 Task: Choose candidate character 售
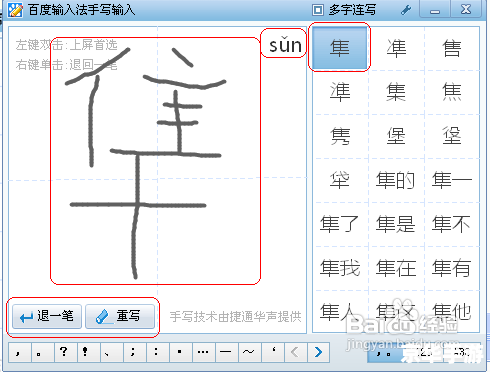(452, 48)
